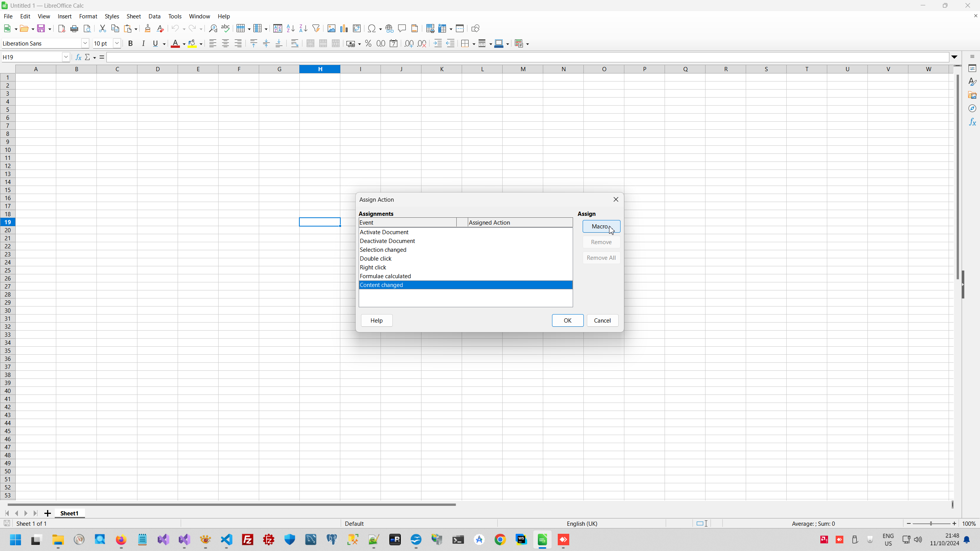Open the sidebar Gallery panel
Image resolution: width=980 pixels, height=551 pixels.
pyautogui.click(x=972, y=95)
